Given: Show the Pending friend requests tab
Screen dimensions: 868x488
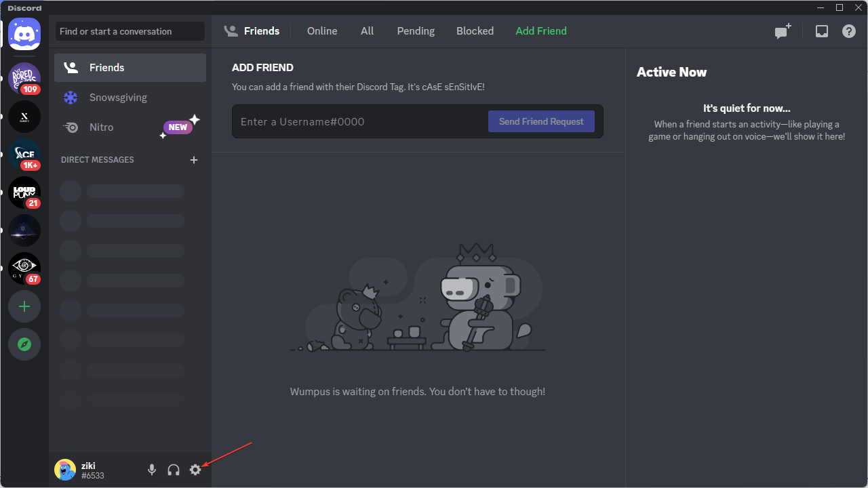Looking at the screenshot, I should (x=416, y=31).
